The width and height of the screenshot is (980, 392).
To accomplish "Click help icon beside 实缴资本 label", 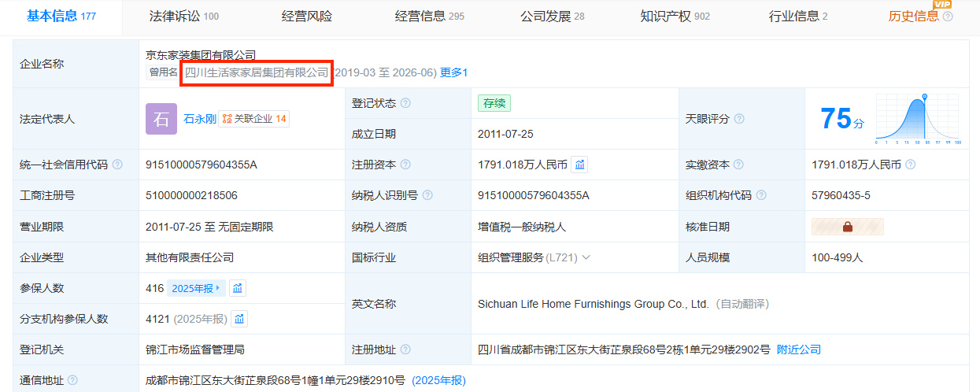I will point(739,165).
